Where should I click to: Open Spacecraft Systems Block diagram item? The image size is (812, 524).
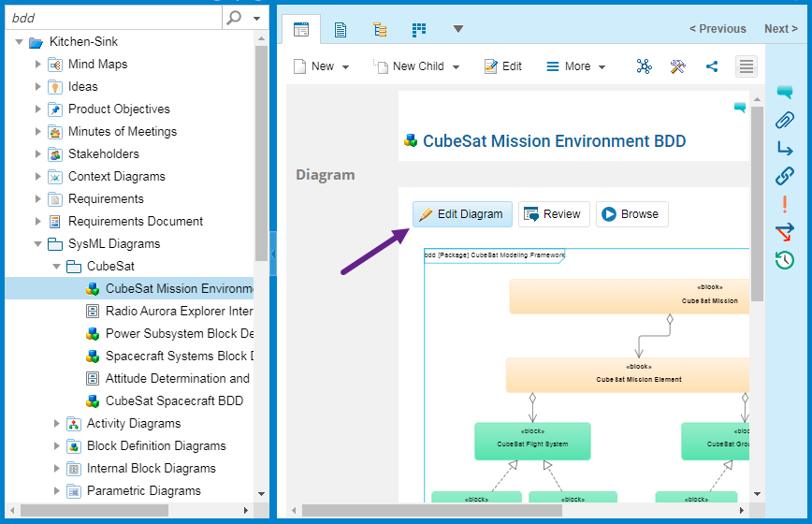(180, 357)
